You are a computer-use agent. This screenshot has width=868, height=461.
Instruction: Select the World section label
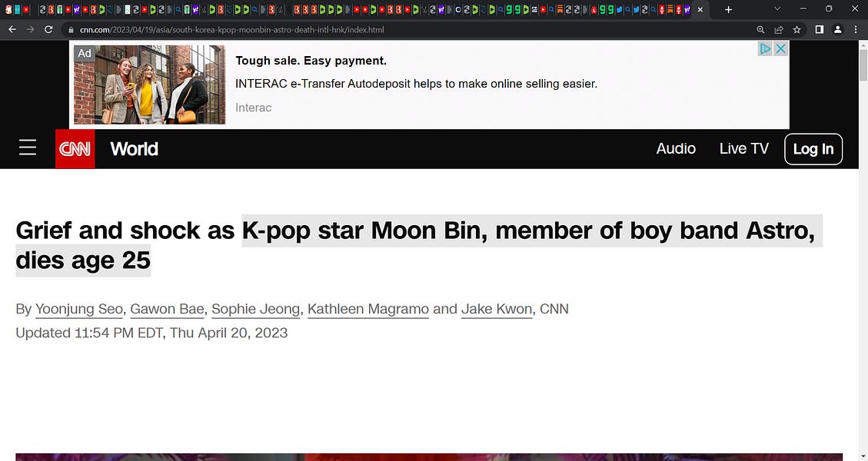pos(134,148)
